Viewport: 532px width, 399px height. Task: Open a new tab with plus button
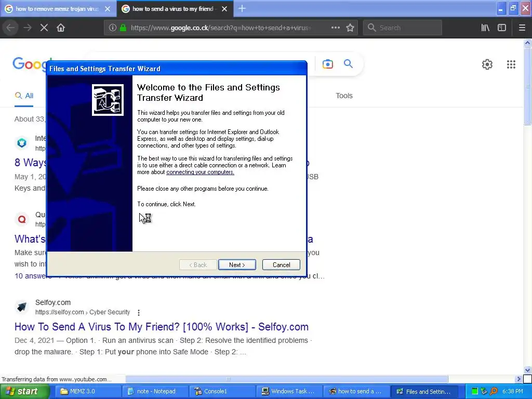coord(242,8)
